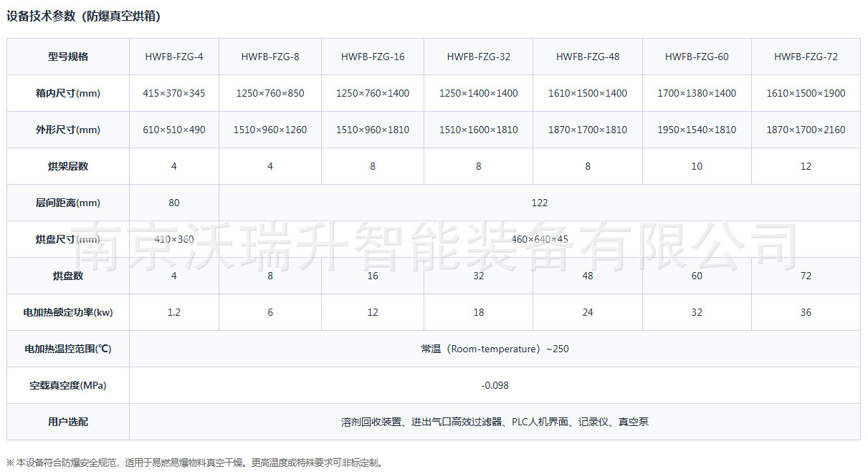The image size is (868, 474).
Task: Select the -0.098 vacuum value cell
Action: point(495,385)
